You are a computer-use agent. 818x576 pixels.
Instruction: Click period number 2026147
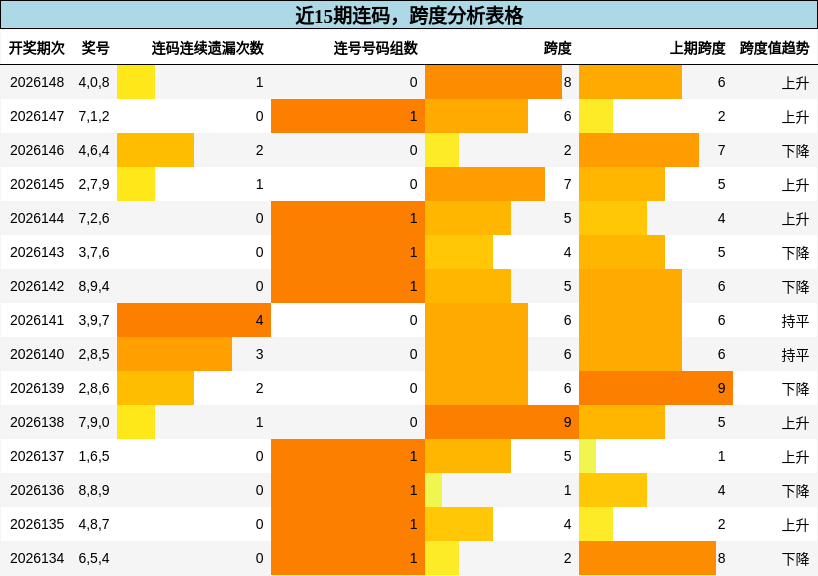[37, 116]
